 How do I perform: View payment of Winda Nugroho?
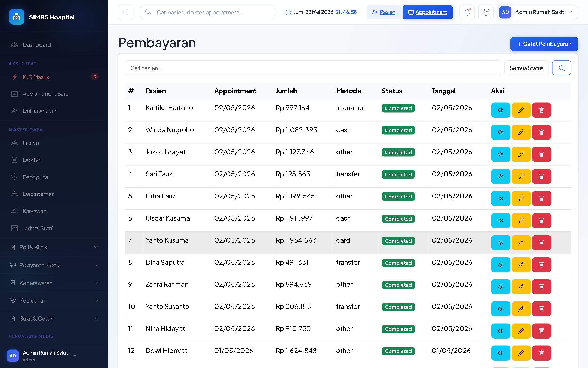tap(501, 132)
